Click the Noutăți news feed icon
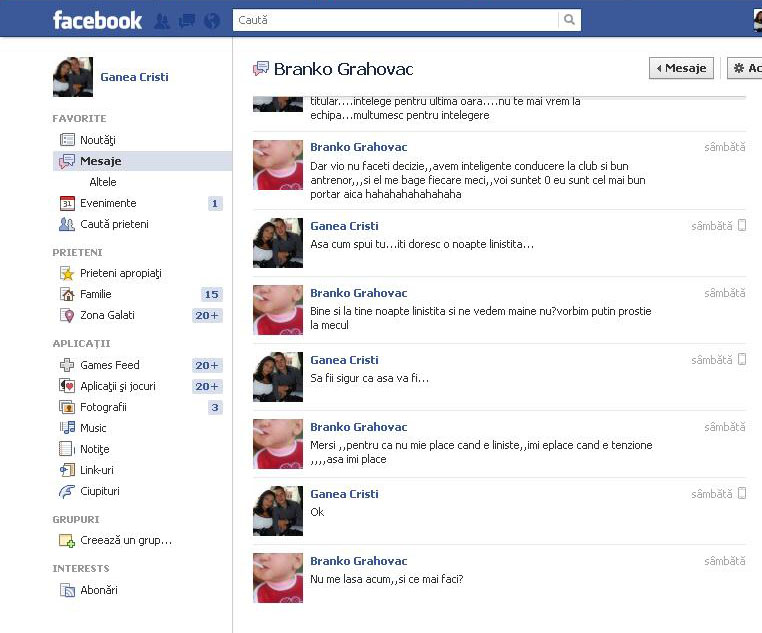 click(x=67, y=140)
